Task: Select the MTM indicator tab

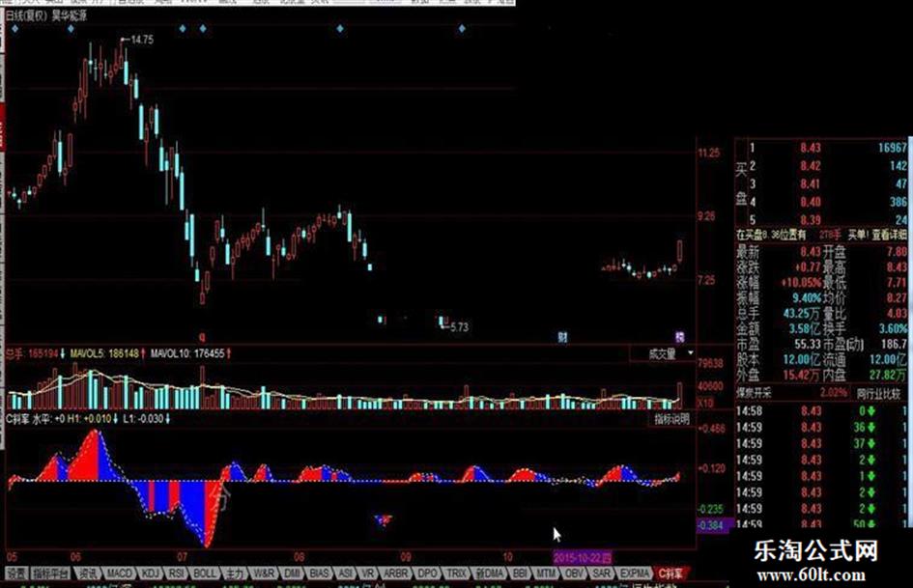Action: [x=546, y=574]
